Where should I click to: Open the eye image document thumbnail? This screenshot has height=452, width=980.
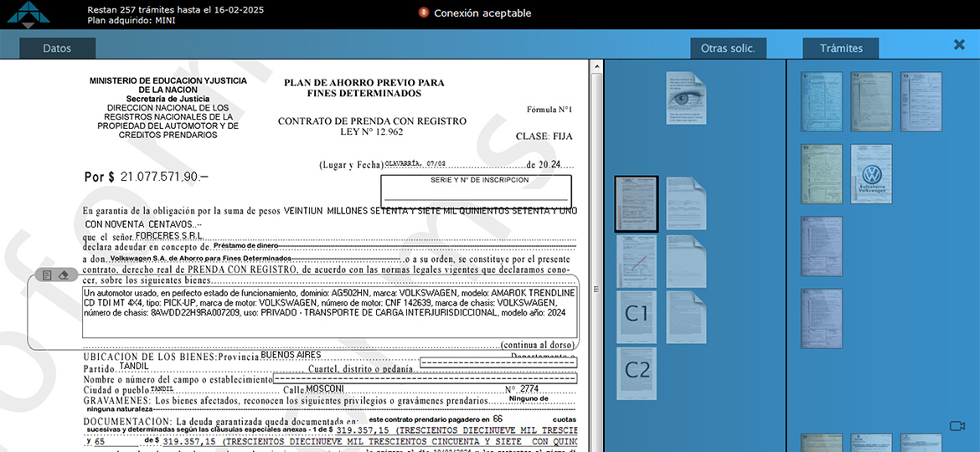click(x=687, y=98)
